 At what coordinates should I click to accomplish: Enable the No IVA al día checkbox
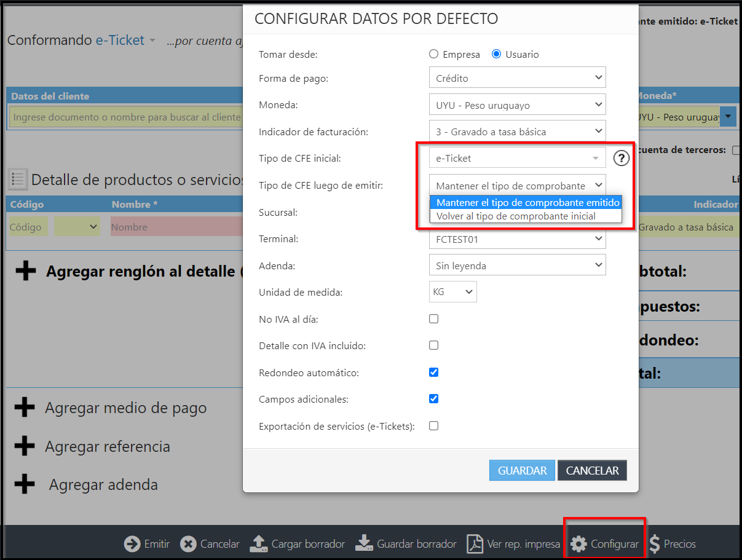pos(434,319)
